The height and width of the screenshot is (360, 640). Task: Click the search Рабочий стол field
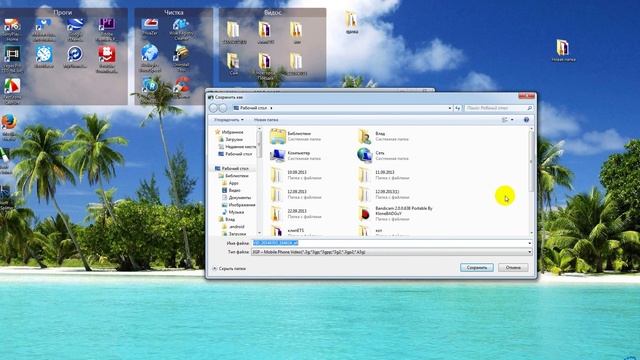pos(499,108)
